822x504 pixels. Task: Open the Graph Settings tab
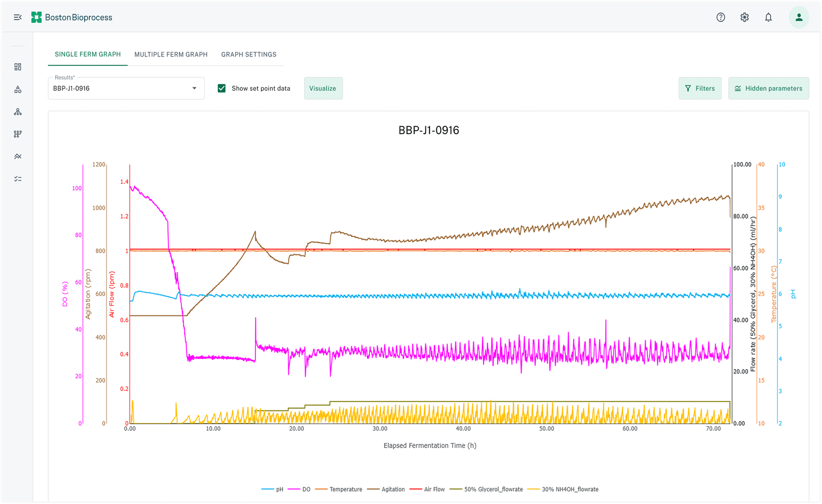click(249, 54)
